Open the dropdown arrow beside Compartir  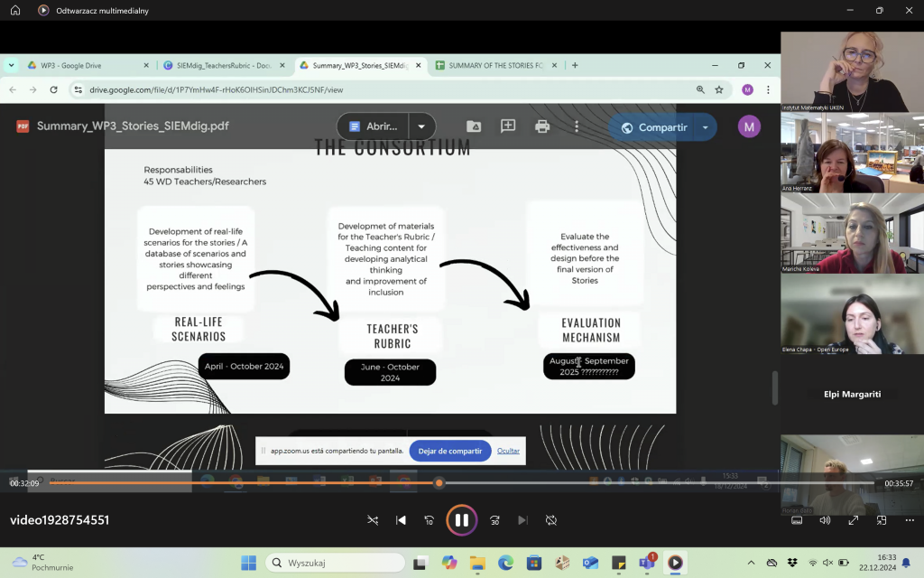point(706,127)
